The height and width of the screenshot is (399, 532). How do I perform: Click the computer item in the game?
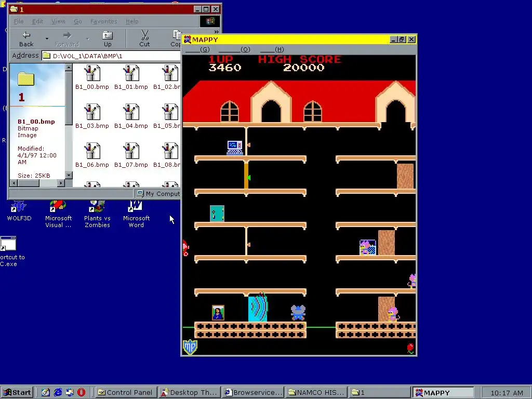click(235, 148)
